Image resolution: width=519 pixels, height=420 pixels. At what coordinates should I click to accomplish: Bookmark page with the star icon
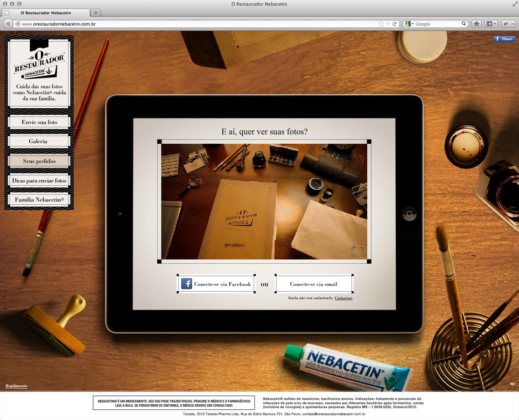pyautogui.click(x=381, y=24)
